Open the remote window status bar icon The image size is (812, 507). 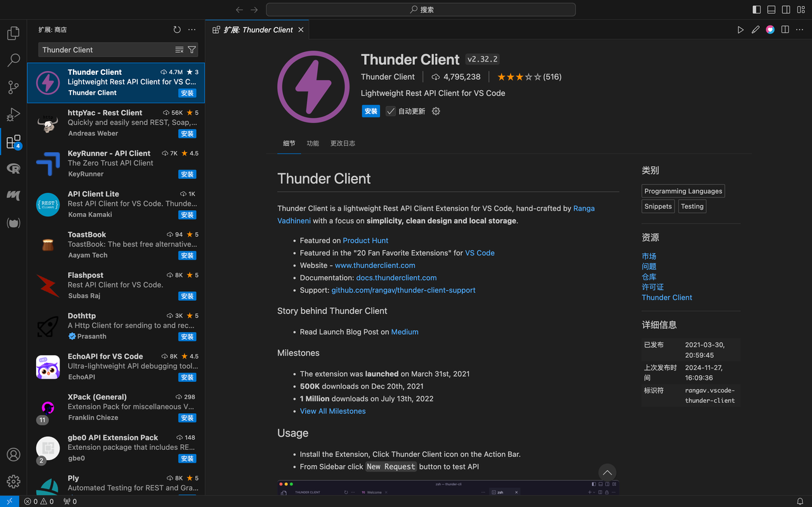[9, 501]
